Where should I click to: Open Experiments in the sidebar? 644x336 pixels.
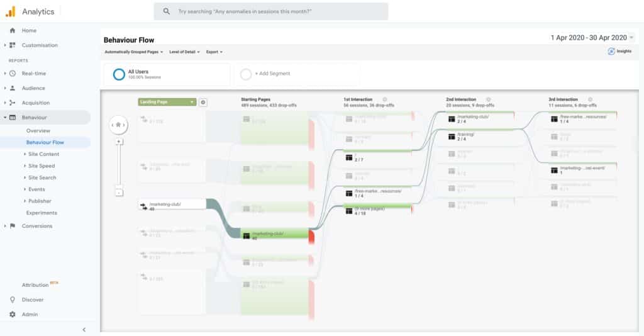coord(42,213)
